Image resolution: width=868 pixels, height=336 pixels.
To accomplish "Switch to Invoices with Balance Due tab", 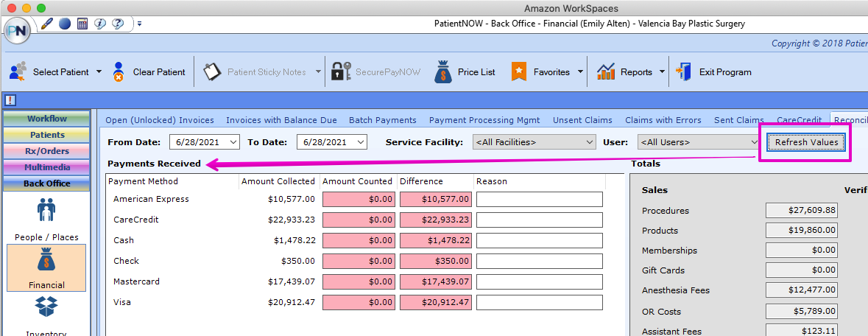I will click(281, 120).
